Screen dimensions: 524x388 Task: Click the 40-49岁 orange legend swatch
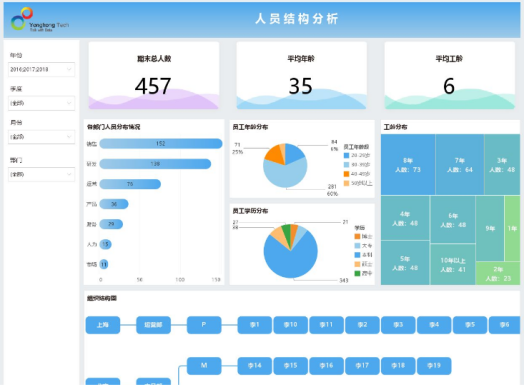[346, 174]
